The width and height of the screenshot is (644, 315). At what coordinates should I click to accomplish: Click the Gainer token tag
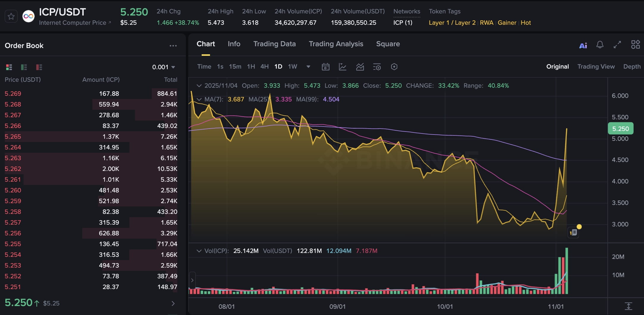(x=507, y=23)
